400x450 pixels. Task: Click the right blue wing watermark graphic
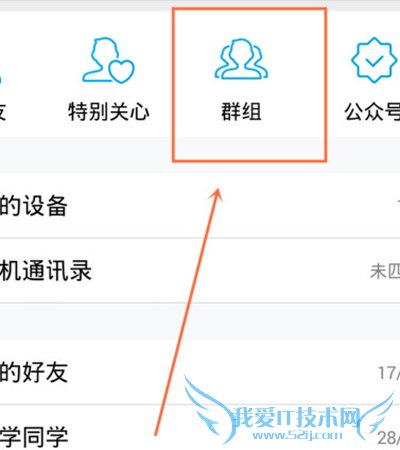coord(374,413)
